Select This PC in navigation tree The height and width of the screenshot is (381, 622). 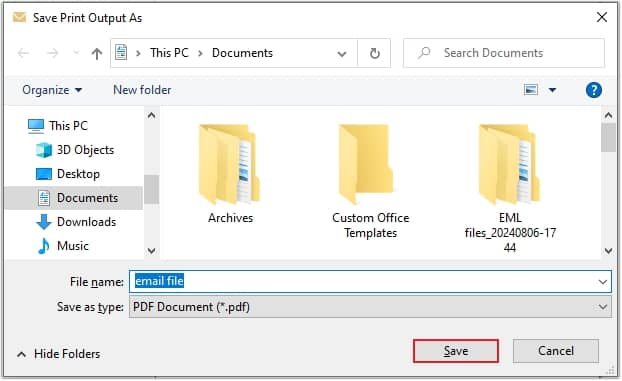click(68, 126)
